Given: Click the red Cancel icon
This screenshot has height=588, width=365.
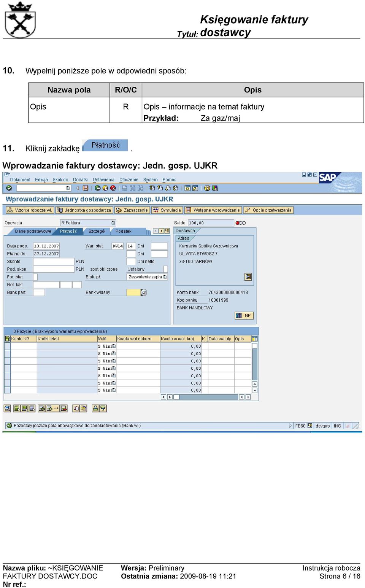Looking at the screenshot, I should [x=113, y=188].
